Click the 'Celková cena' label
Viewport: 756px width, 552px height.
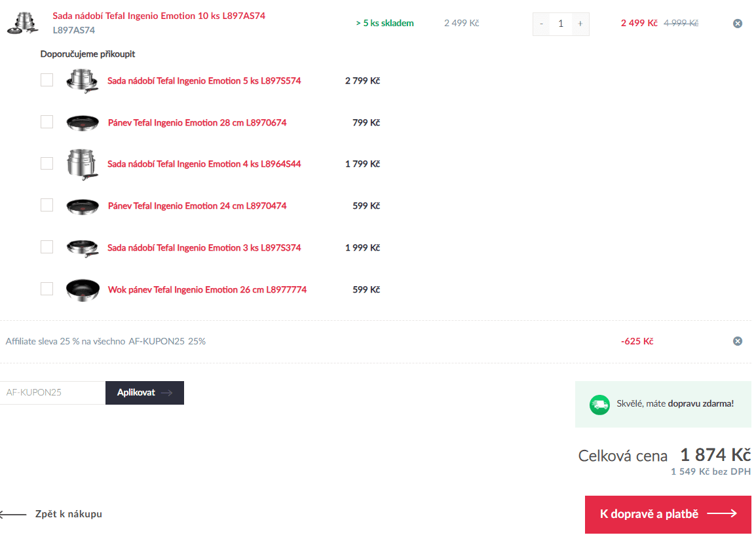622,456
